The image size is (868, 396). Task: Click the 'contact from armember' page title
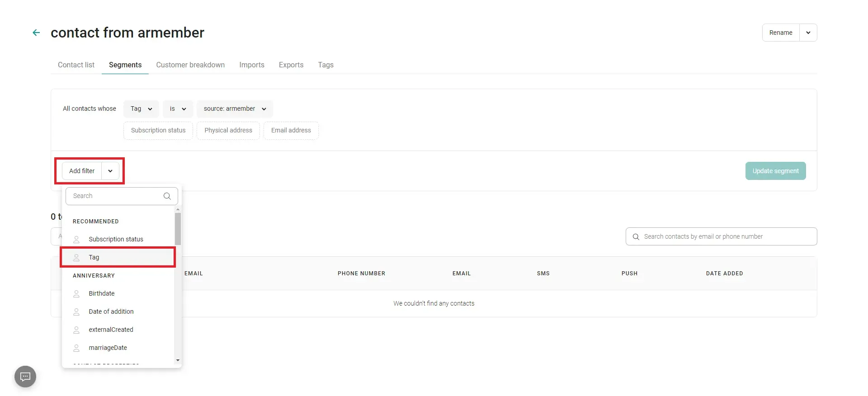(x=127, y=33)
